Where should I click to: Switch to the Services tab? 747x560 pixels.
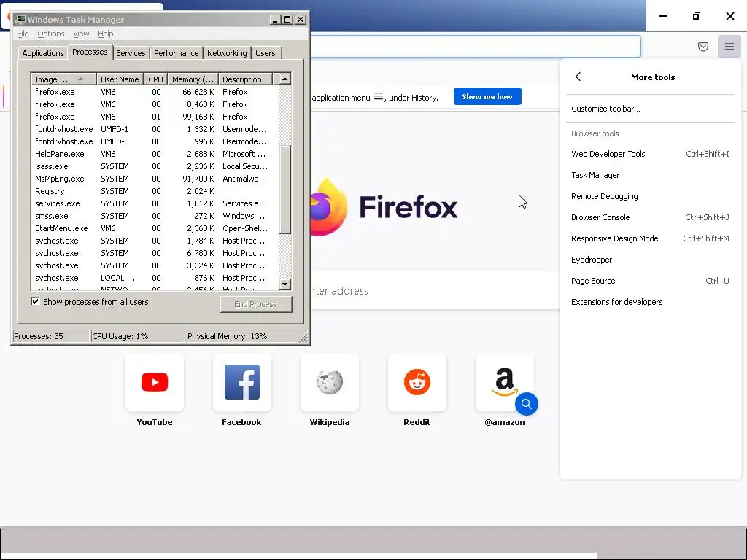(x=131, y=52)
